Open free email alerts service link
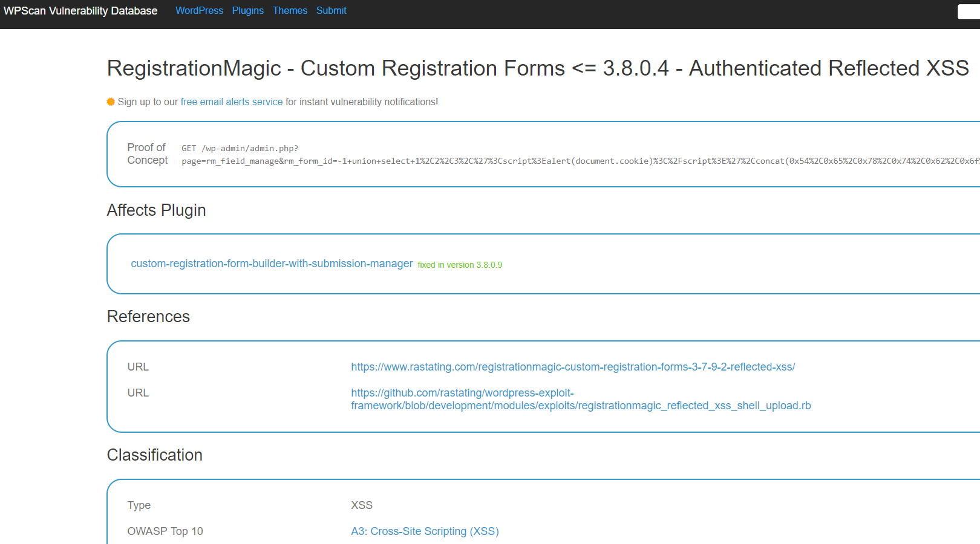This screenshot has height=544, width=980. 232,102
